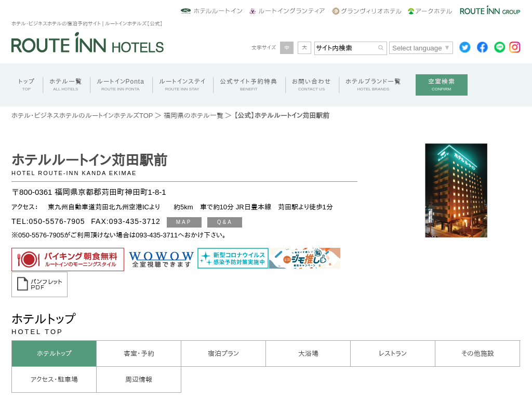Click the 新型コロナウイルス感染予防対策 banner
Image resolution: width=532 pixels, height=399 pixels.
point(233,258)
